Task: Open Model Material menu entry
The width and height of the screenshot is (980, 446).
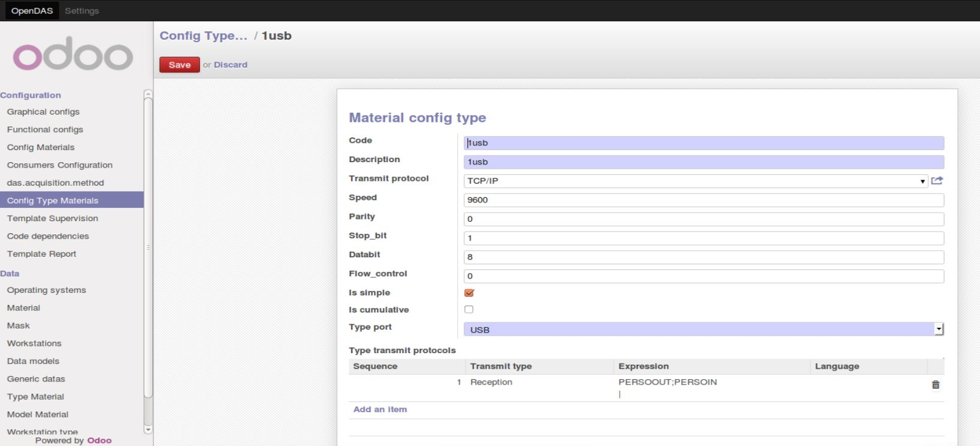Action: click(x=38, y=414)
